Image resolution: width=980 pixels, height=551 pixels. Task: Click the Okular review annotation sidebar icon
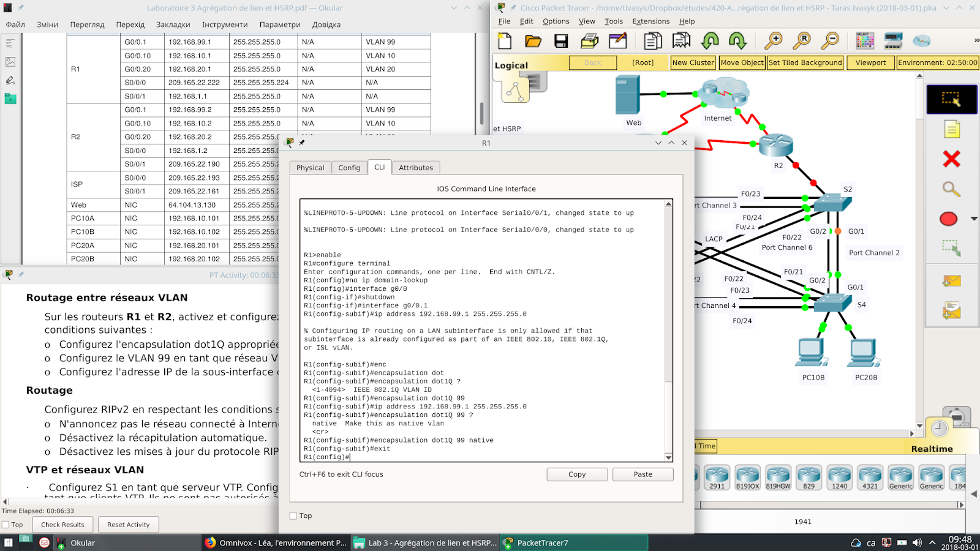coord(10,80)
